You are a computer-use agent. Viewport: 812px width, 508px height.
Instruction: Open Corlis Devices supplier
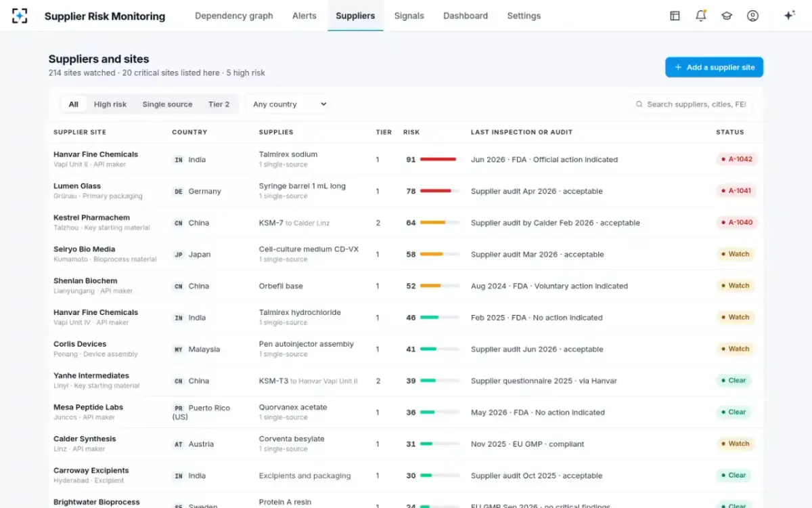[x=80, y=344]
